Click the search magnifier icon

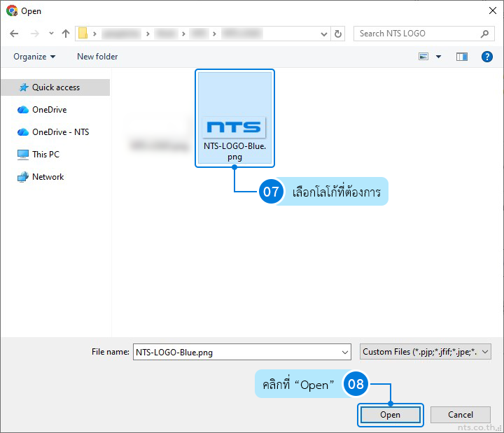click(484, 34)
